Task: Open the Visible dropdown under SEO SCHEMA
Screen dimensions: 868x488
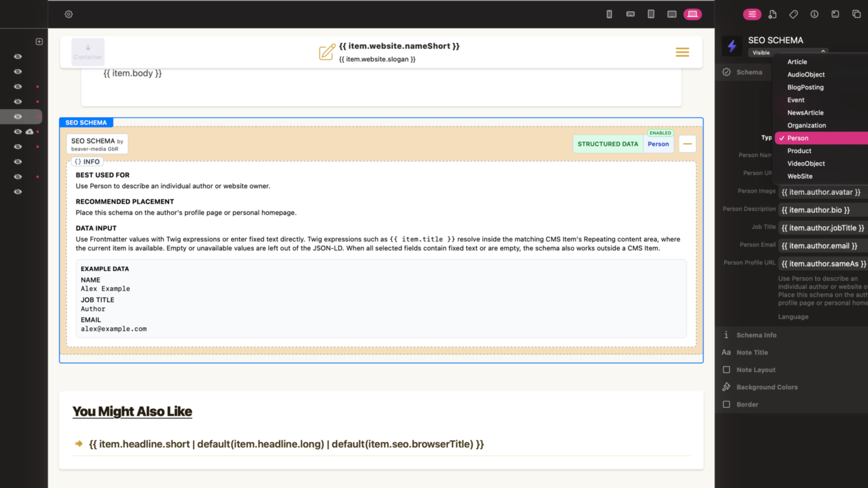Action: (788, 53)
